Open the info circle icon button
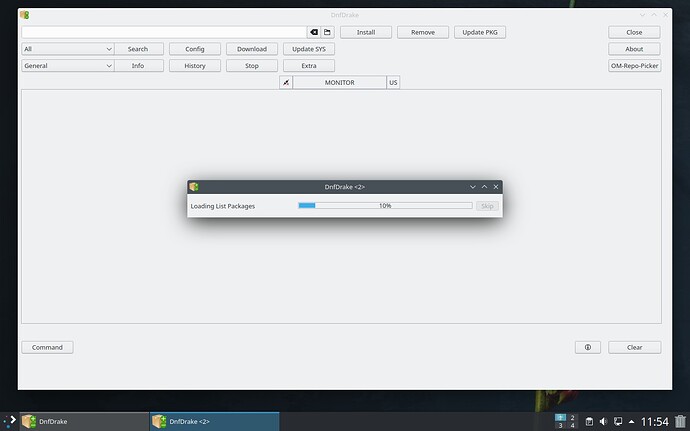The width and height of the screenshot is (690, 431). point(587,347)
